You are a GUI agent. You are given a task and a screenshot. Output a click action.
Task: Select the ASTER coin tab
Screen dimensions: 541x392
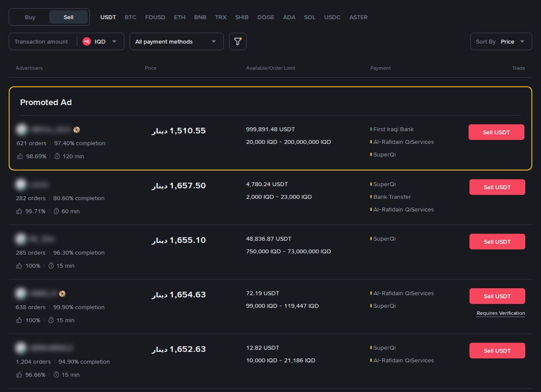(359, 17)
